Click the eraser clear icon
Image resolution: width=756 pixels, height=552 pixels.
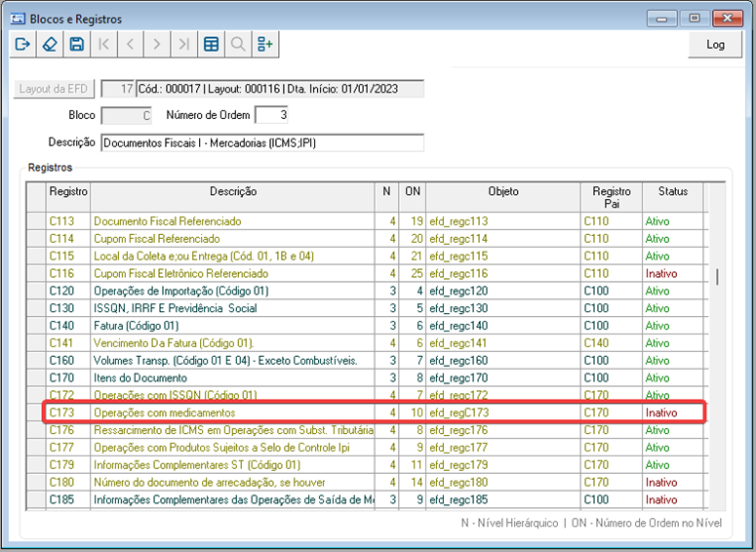(x=50, y=44)
